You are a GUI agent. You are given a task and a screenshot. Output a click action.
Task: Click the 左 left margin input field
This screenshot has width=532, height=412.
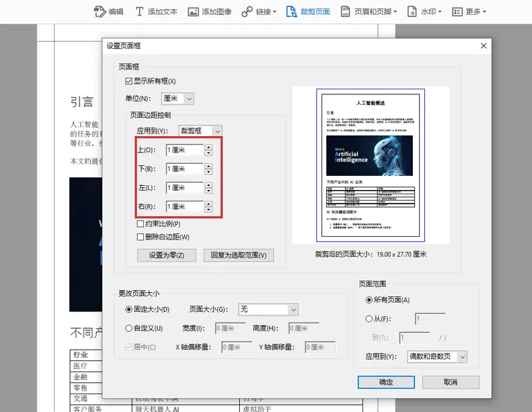pyautogui.click(x=185, y=188)
